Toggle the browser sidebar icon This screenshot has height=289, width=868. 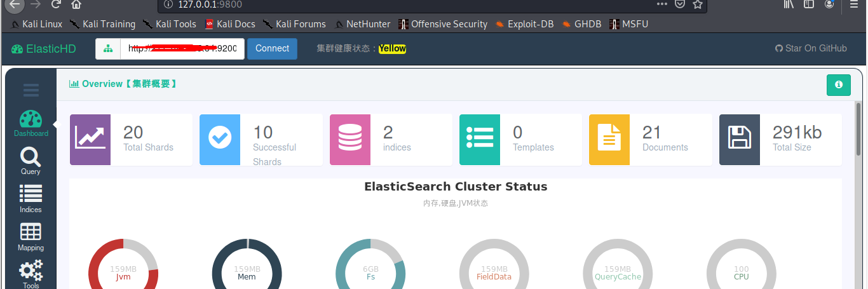(x=809, y=4)
